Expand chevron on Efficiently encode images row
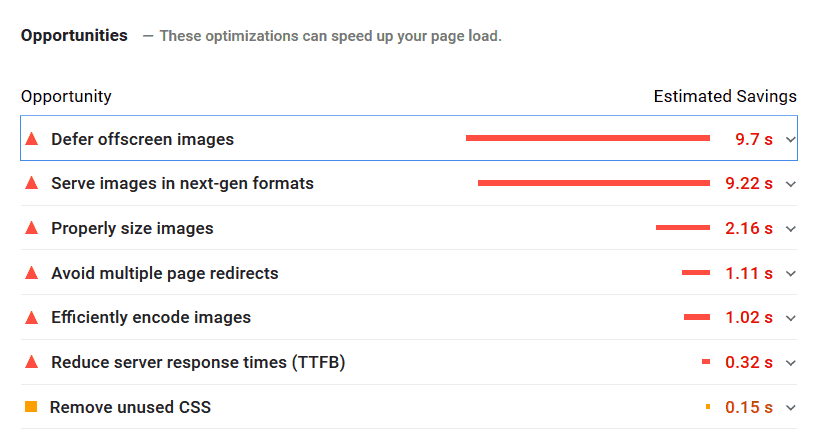The width and height of the screenshot is (827, 446). tap(790, 318)
